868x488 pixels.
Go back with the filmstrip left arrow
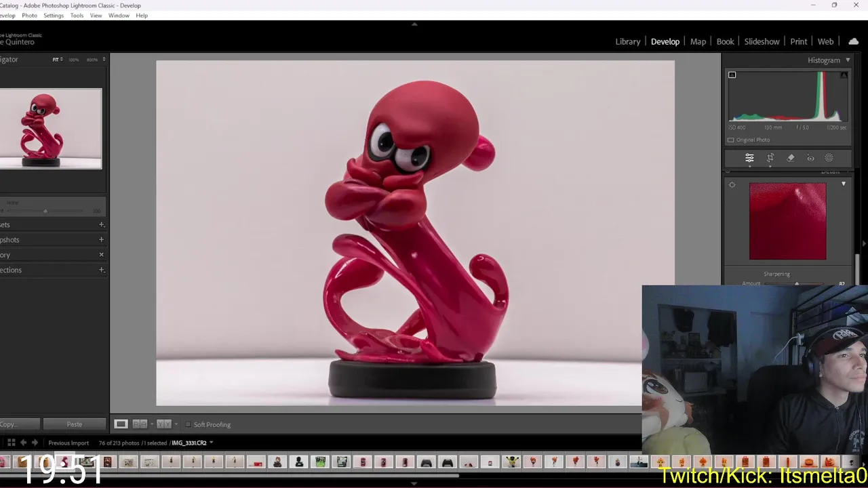23,443
